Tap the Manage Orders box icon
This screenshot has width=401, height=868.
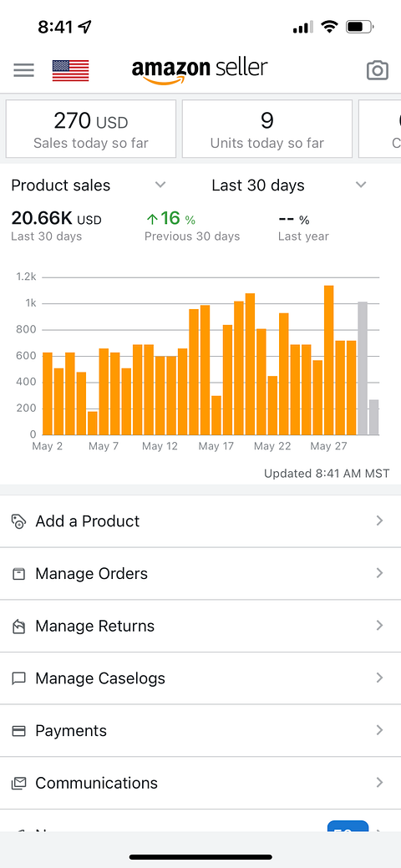coord(19,573)
